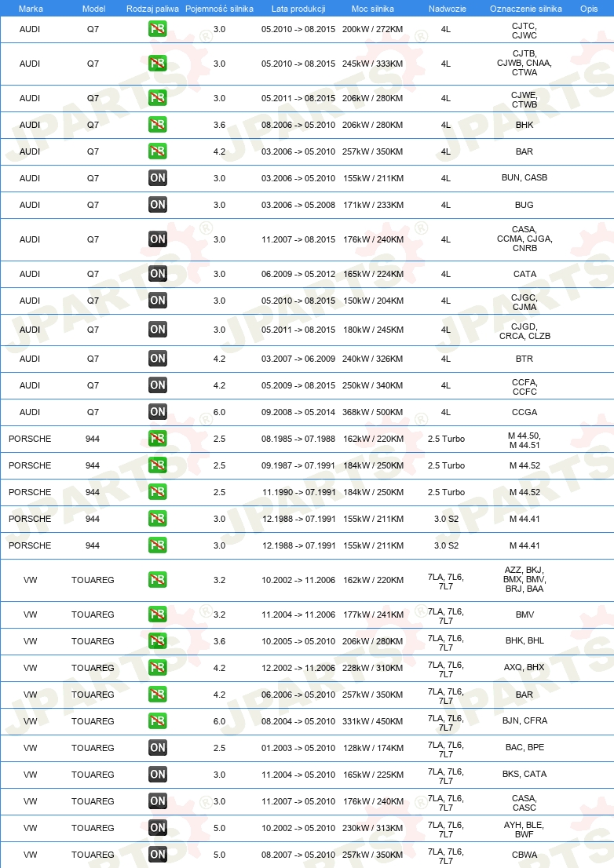Select the 331kW / 450KM power cell

pyautogui.click(x=373, y=720)
